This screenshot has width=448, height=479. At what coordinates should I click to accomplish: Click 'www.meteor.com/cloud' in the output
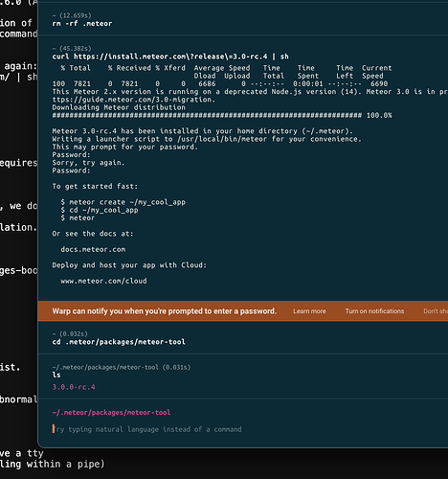103,281
